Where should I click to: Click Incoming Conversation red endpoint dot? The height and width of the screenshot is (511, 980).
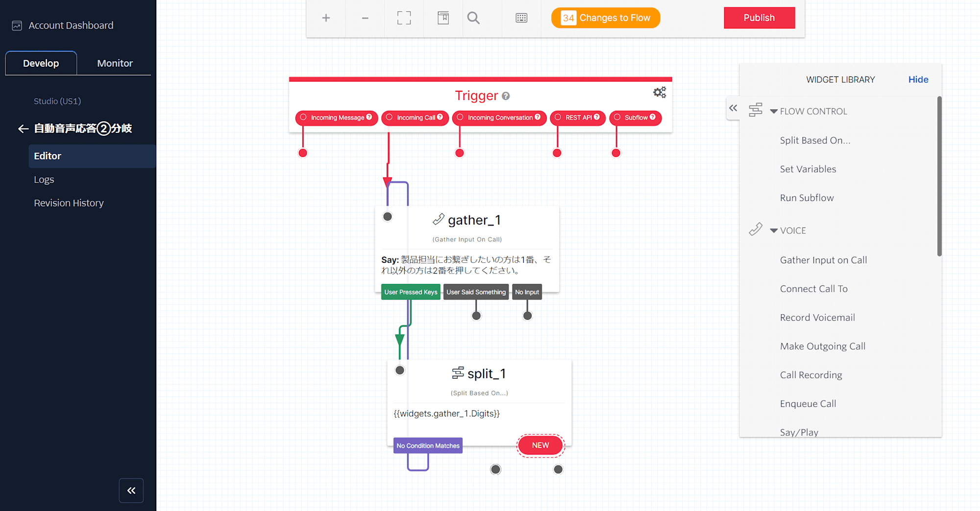coord(460,153)
